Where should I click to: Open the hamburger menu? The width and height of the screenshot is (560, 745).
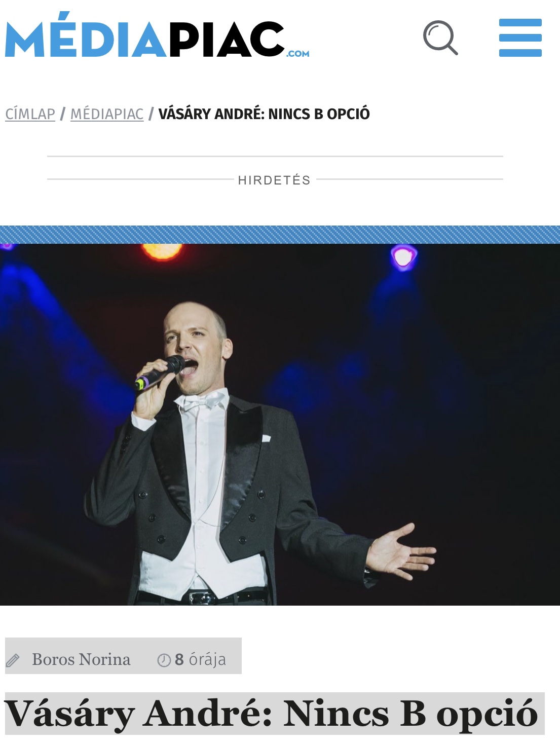click(520, 38)
